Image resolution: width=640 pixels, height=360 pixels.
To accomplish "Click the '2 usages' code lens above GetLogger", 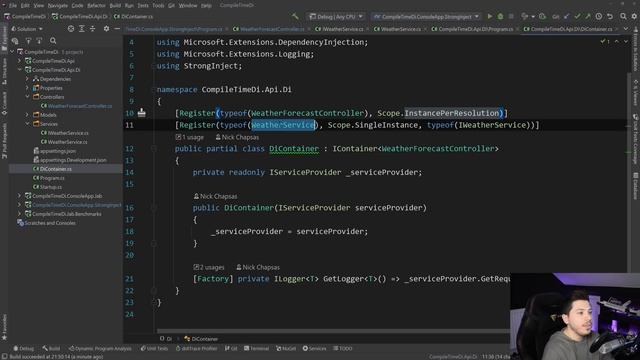I will (209, 267).
